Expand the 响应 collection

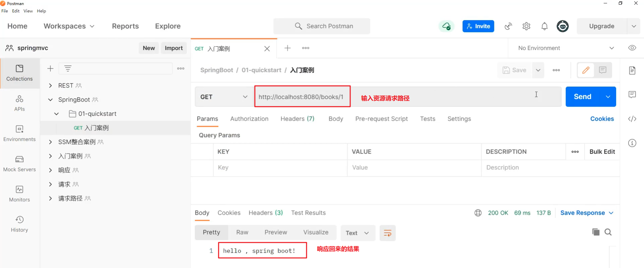point(50,170)
